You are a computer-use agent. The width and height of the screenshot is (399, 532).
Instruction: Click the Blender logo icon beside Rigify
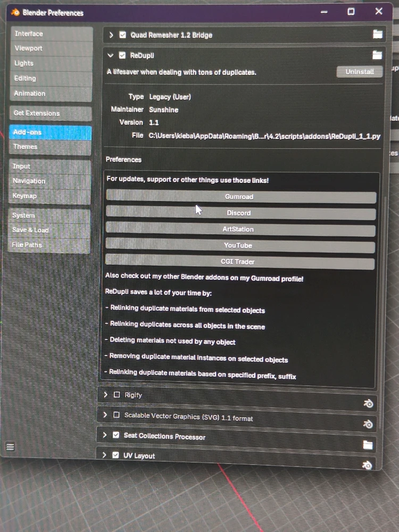(x=368, y=404)
